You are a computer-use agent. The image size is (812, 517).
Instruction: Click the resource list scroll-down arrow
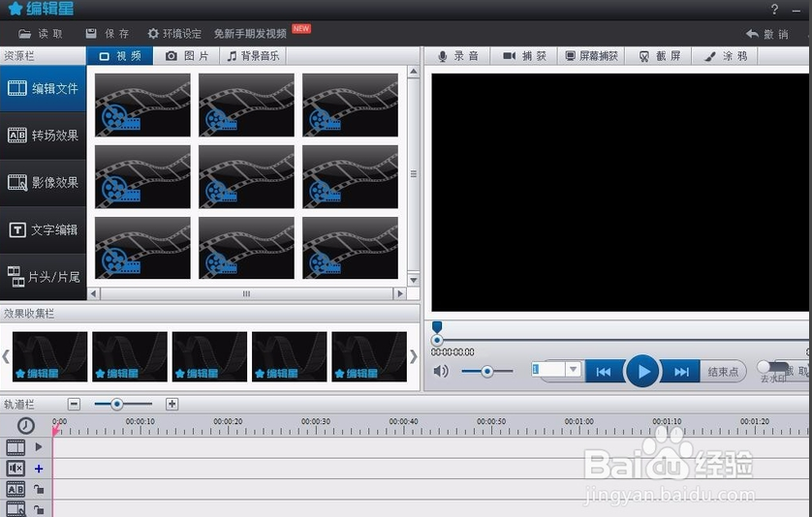413,280
